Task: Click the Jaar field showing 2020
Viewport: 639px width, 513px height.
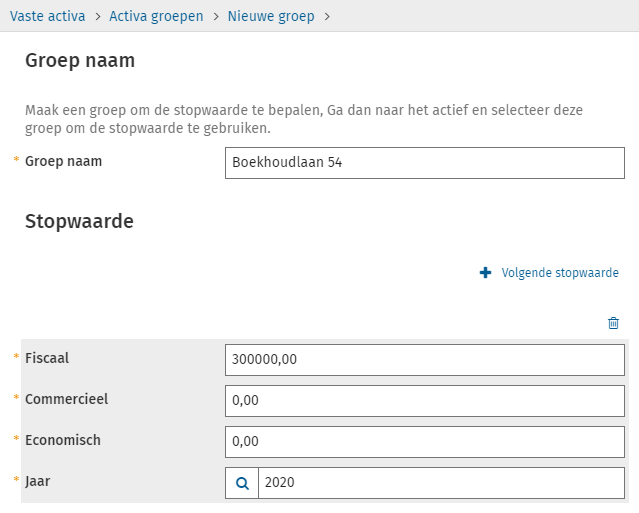Action: 440,484
